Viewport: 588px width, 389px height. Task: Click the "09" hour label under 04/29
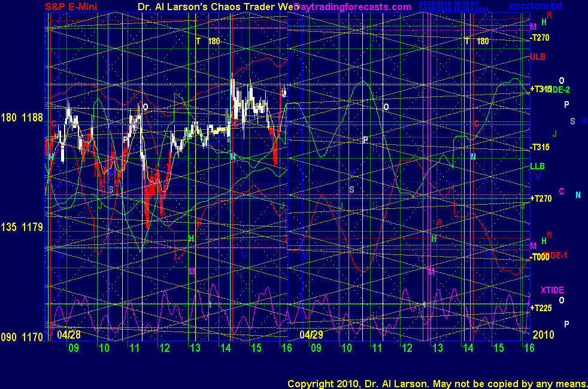(x=316, y=348)
